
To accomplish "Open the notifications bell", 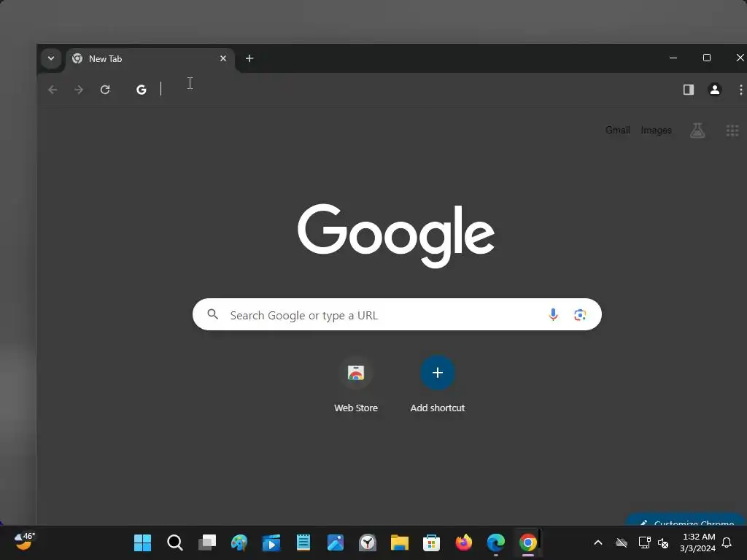I will (727, 542).
